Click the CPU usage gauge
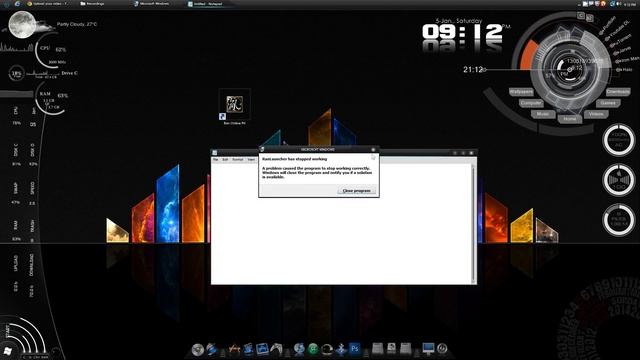Screen dimensions: 640x360 point(51,51)
